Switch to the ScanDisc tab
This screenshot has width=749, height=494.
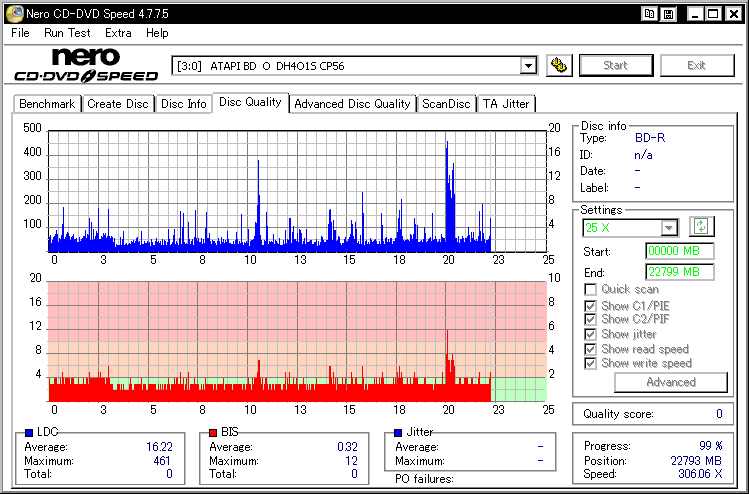tap(446, 104)
